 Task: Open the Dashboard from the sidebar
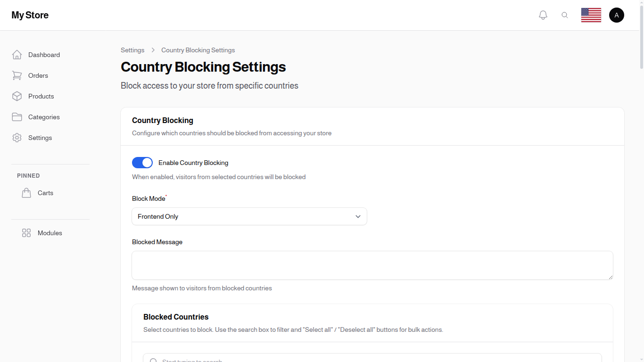click(x=44, y=55)
